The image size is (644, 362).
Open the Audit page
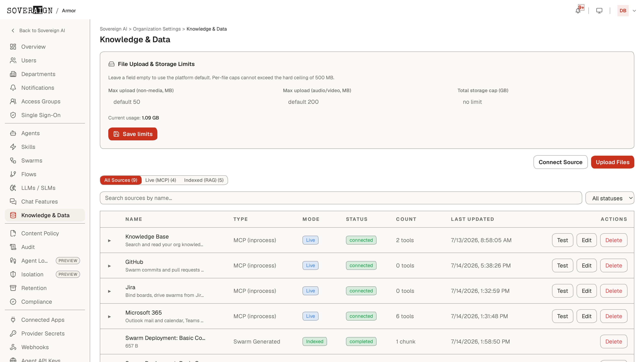[x=45, y=247]
